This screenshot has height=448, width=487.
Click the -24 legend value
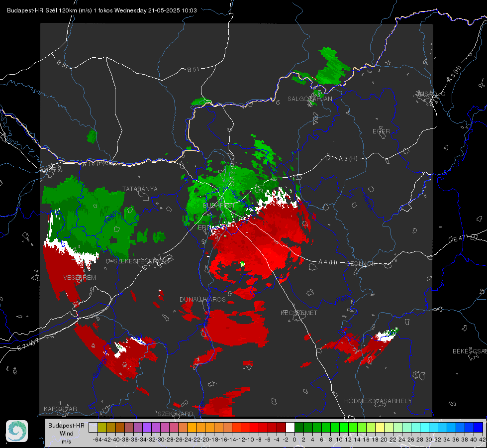pos(187,440)
